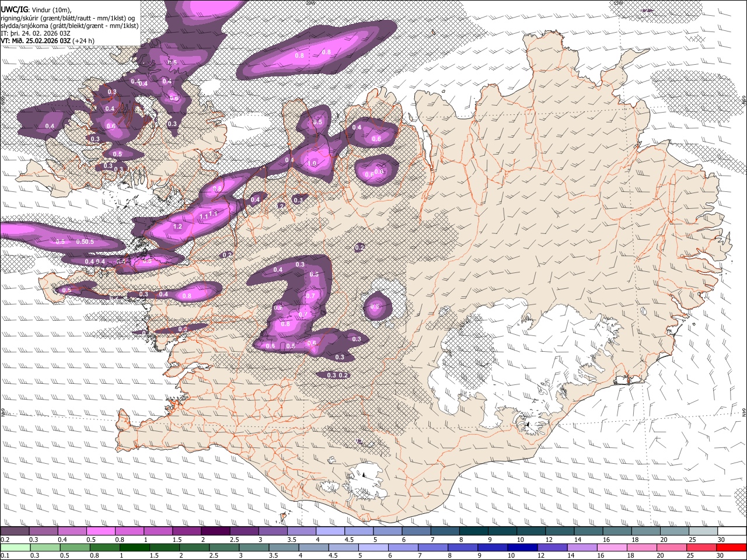Click the palest green 0.1–0.3 swatch, lower legend
This screenshot has height=560, width=747.
(15, 547)
